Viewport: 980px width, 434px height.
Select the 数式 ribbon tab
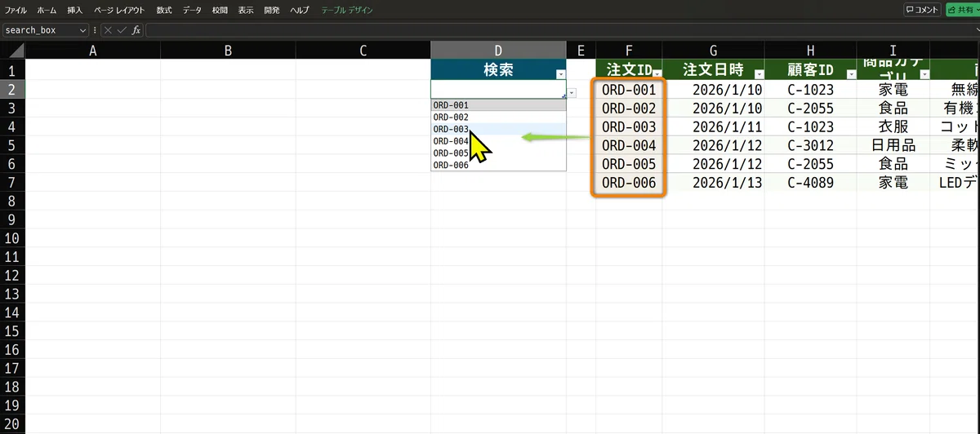(164, 10)
